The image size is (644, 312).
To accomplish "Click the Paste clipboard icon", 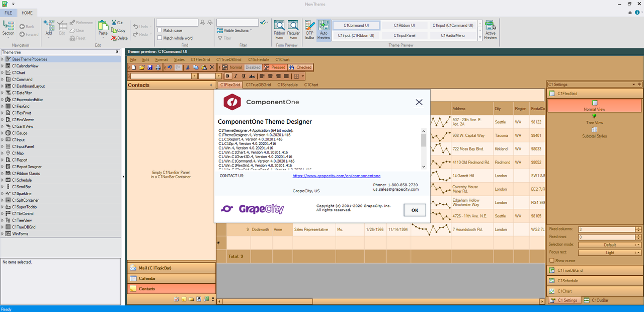I will click(103, 26).
